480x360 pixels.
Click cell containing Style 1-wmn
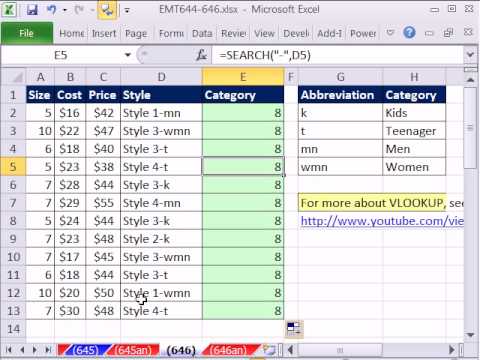click(x=161, y=293)
